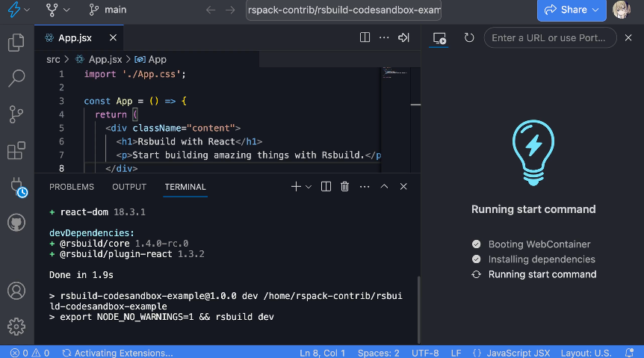Split the editor to the right

365,37
